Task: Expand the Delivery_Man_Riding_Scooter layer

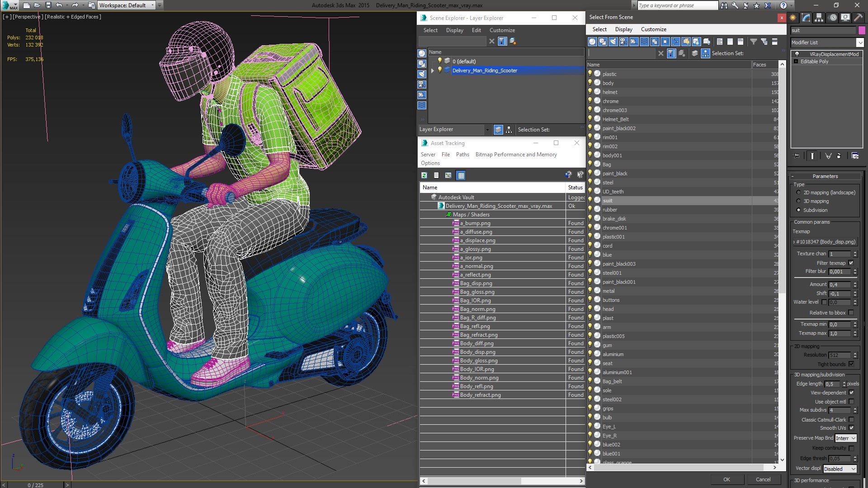Action: (x=433, y=70)
